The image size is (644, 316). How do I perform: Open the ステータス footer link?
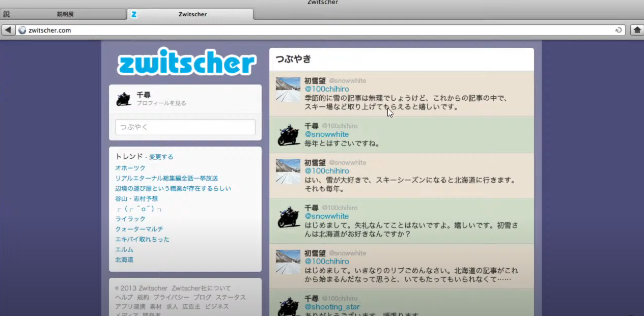[231, 297]
